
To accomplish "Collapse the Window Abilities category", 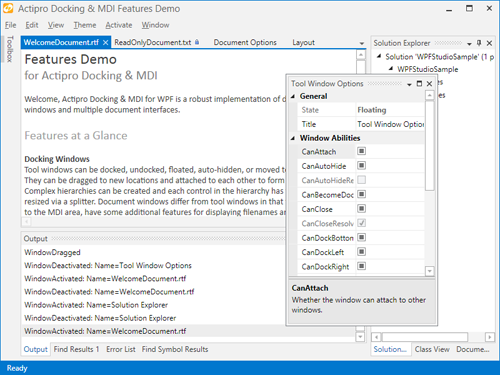I will [293, 138].
